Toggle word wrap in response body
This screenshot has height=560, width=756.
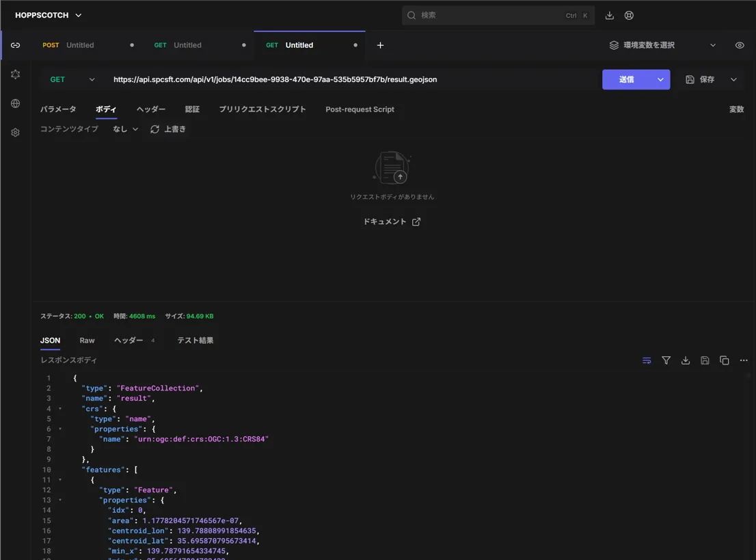(x=647, y=360)
